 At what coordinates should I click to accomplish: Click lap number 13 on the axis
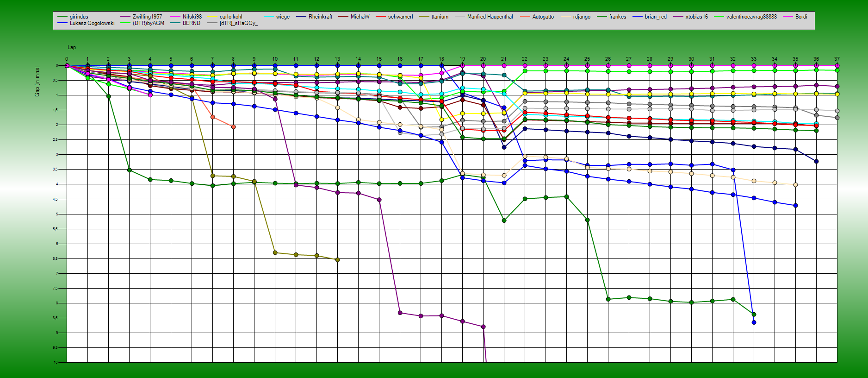click(337, 59)
